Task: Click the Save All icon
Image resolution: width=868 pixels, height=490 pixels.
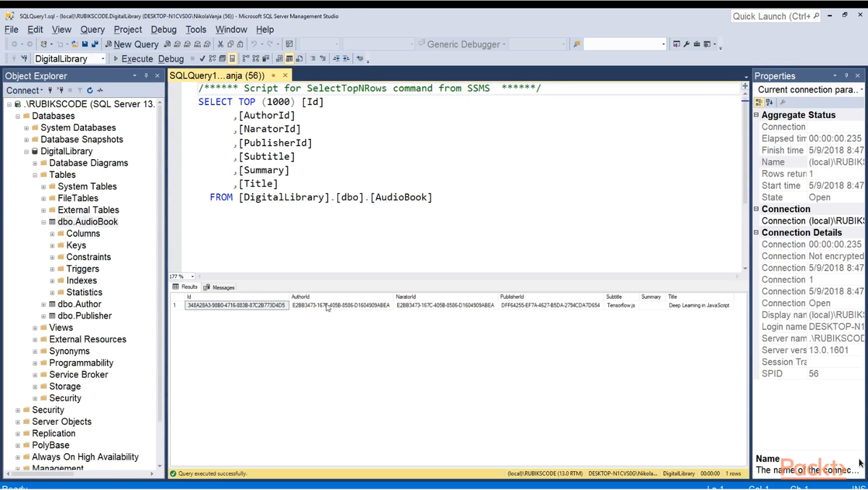Action: pyautogui.click(x=95, y=44)
